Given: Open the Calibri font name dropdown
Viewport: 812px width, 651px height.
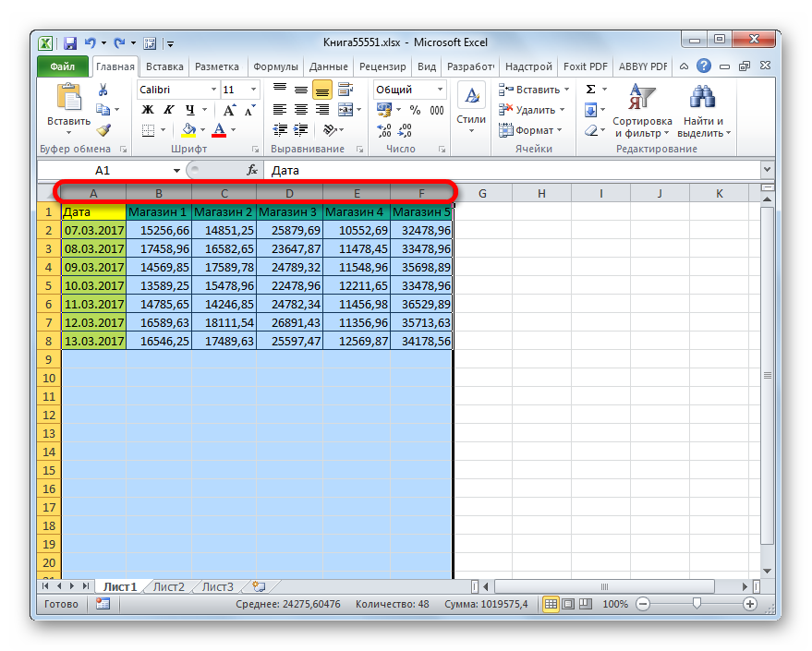Looking at the screenshot, I should pyautogui.click(x=213, y=90).
